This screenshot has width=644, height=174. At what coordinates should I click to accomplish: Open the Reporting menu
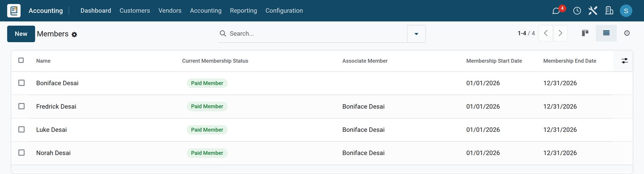pos(244,10)
